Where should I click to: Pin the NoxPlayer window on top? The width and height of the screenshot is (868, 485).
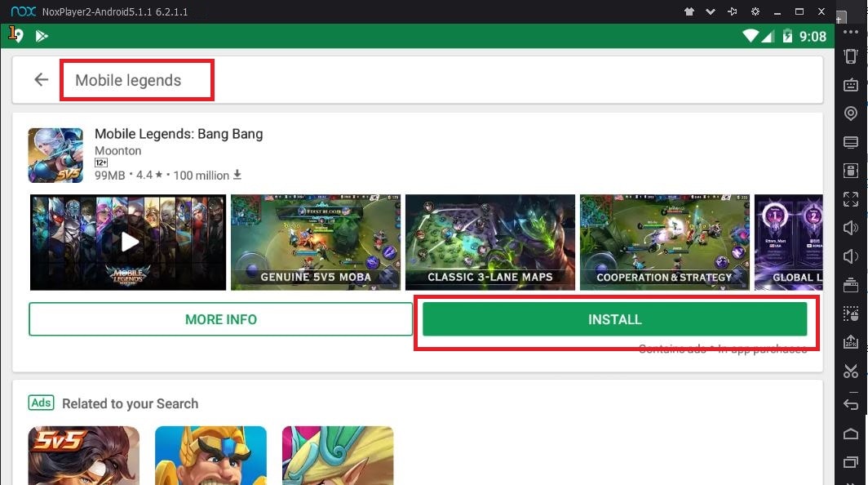(x=733, y=11)
